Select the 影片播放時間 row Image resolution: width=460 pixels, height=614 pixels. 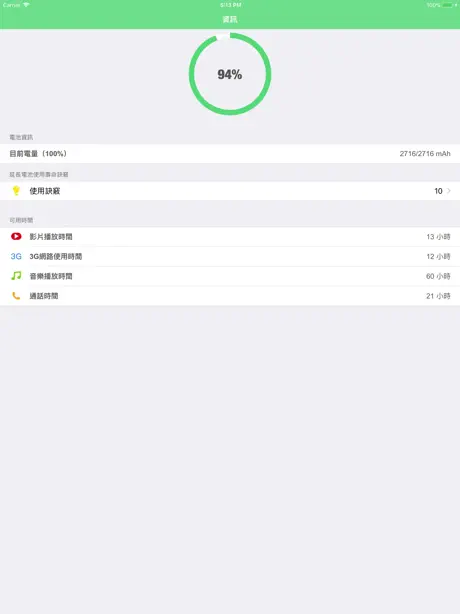pyautogui.click(x=230, y=237)
